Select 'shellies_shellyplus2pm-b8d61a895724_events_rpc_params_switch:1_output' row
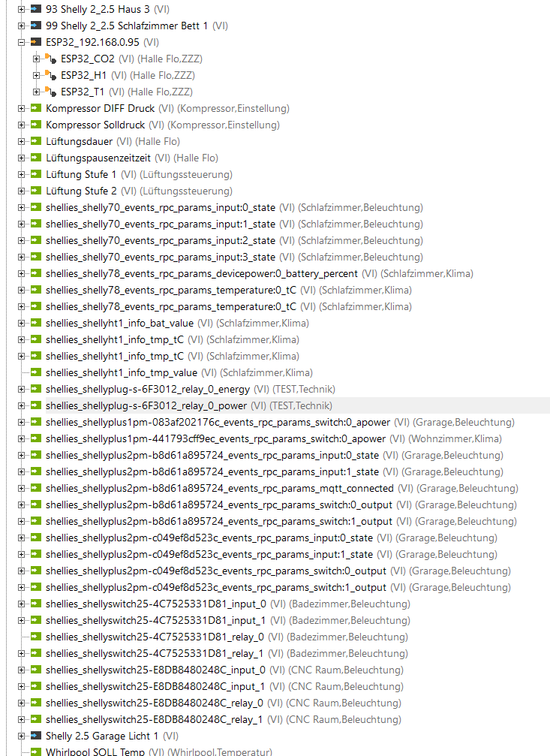This screenshot has width=550, height=756. click(281, 521)
